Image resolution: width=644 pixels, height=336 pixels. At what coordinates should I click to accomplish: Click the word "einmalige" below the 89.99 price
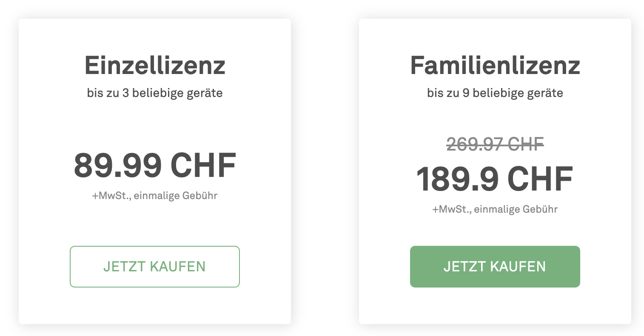157,196
